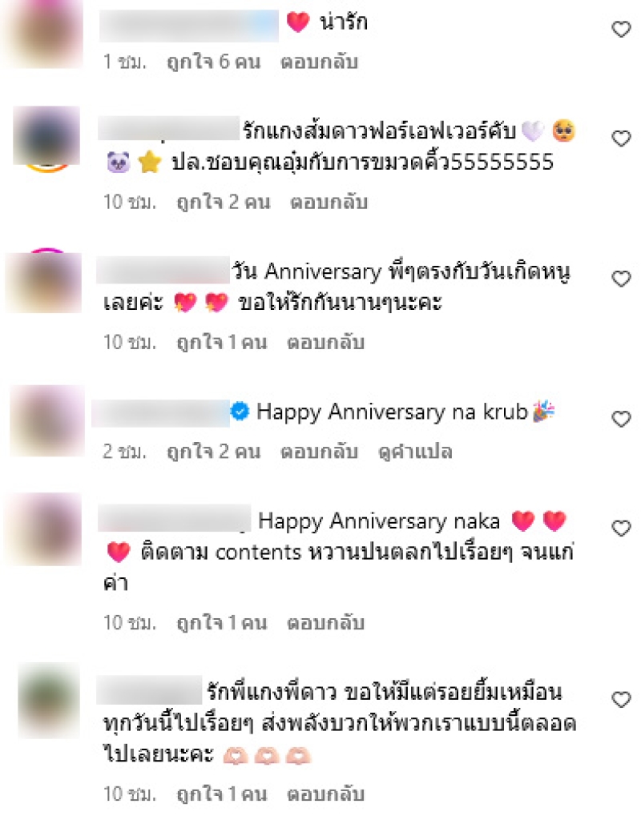Click ตอบกลับ under the รักพี่แกงพี่ดาว comment
The height and width of the screenshot is (840, 641).
326,794
